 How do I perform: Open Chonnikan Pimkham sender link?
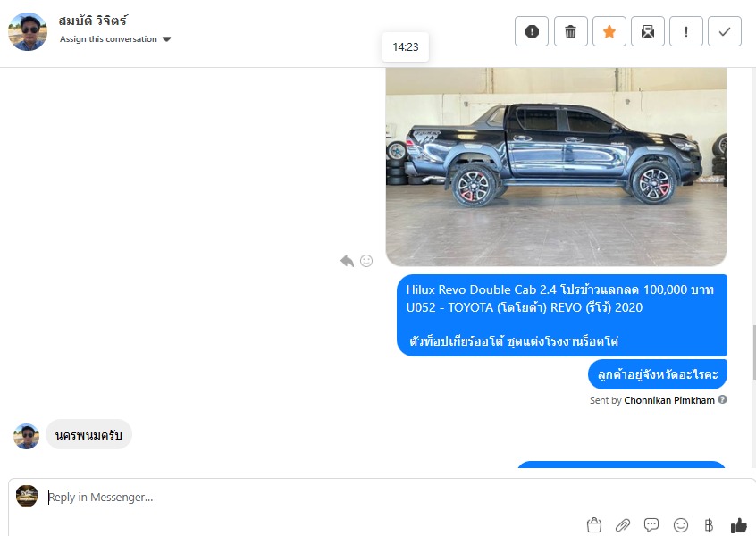tap(669, 400)
